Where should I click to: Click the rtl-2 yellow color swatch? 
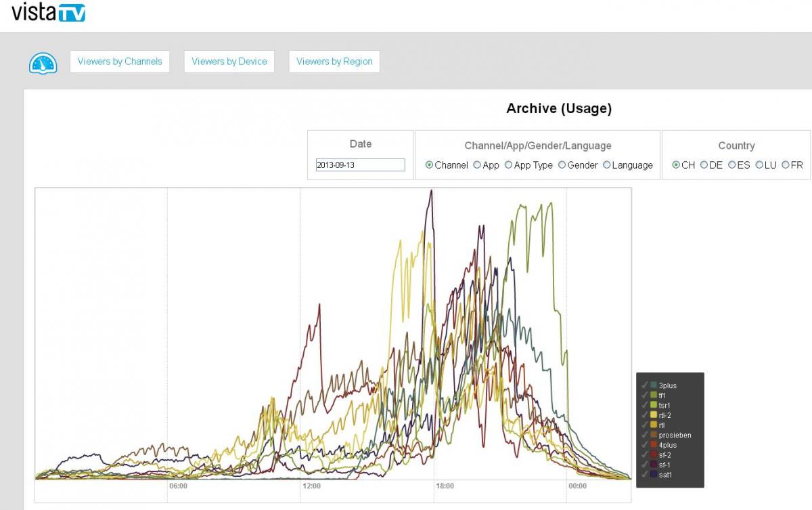tap(654, 415)
